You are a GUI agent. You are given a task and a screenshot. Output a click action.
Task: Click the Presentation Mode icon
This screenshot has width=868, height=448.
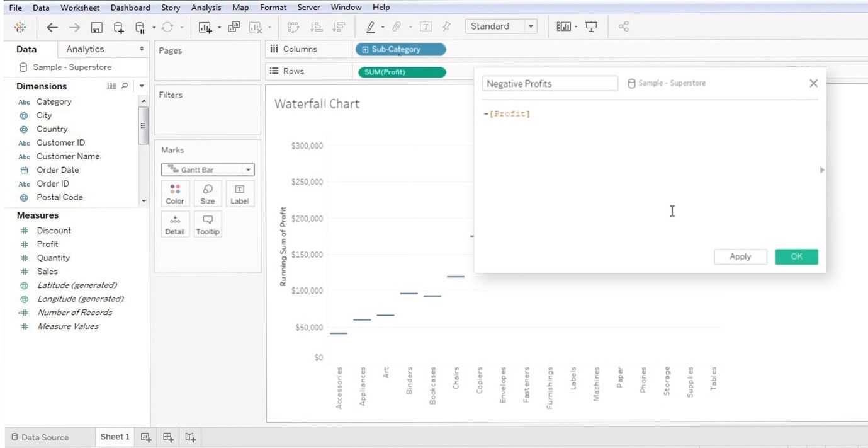(591, 26)
